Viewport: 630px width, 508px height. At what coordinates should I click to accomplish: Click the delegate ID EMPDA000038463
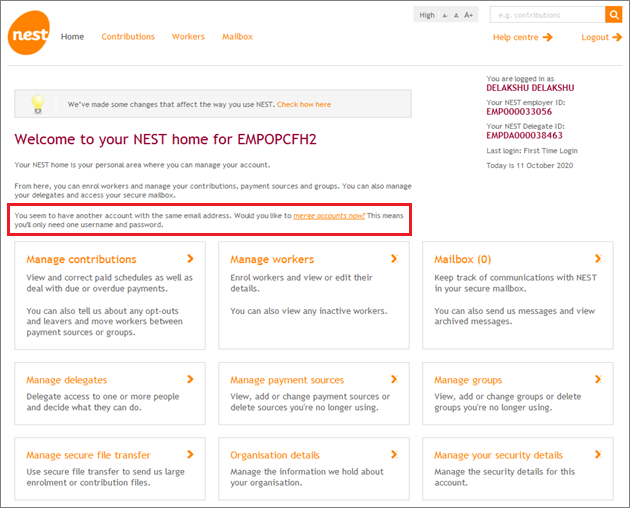(x=524, y=135)
